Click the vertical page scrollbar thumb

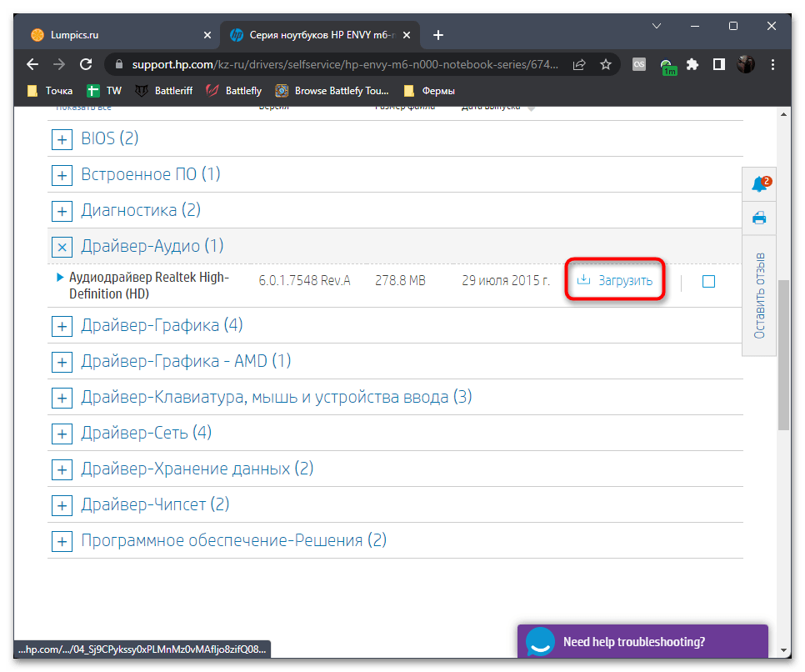[x=783, y=354]
